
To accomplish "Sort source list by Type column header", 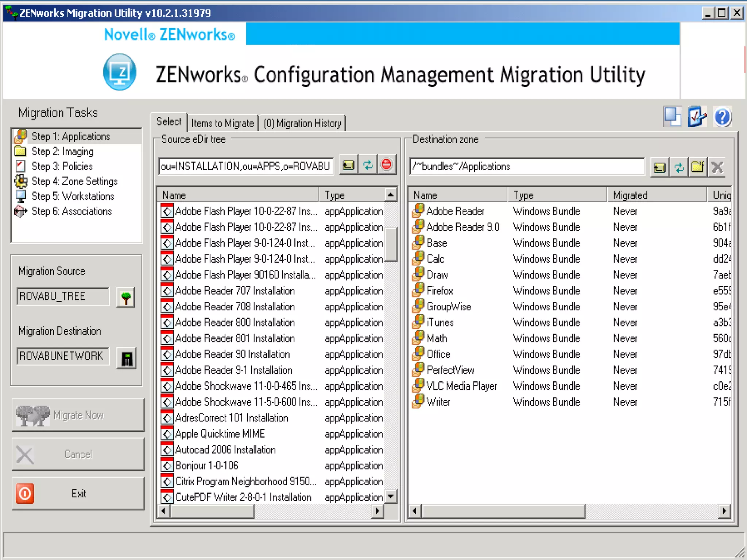I will [x=352, y=195].
